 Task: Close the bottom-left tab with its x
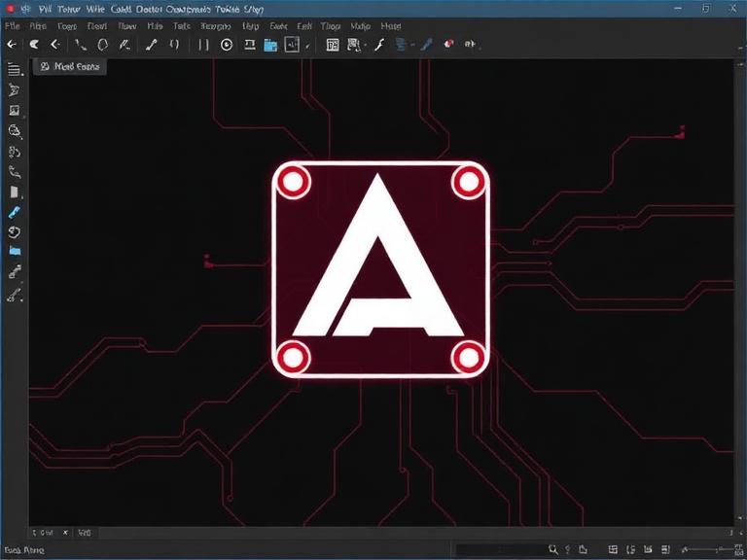click(x=66, y=533)
